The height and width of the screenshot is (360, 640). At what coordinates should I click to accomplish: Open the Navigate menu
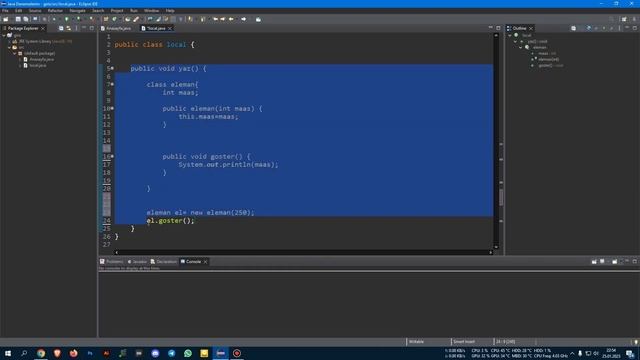pos(77,11)
